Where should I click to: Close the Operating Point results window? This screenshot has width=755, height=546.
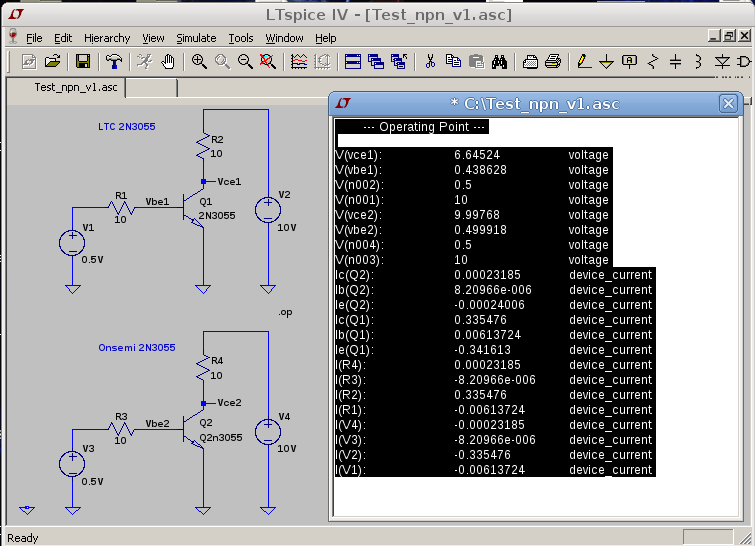[728, 104]
